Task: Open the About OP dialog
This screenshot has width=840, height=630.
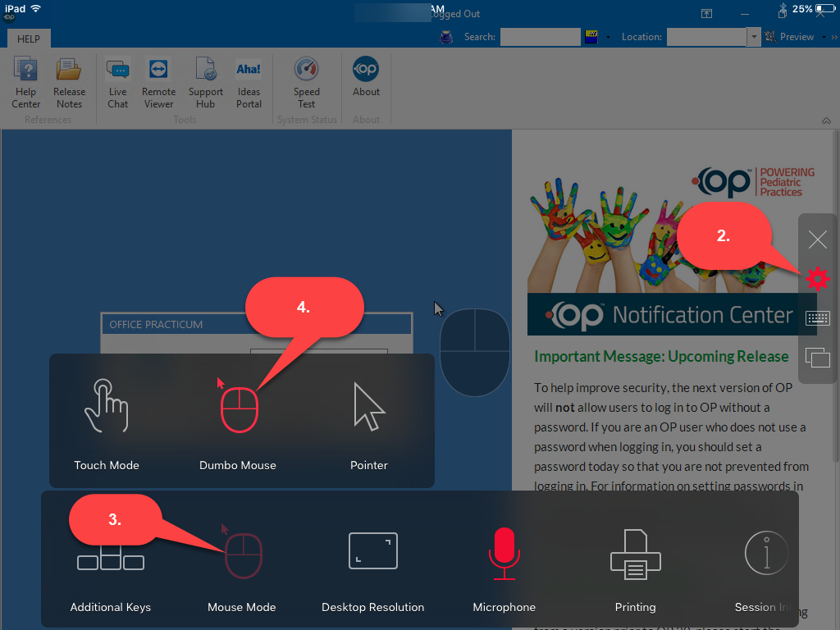Action: click(366, 78)
